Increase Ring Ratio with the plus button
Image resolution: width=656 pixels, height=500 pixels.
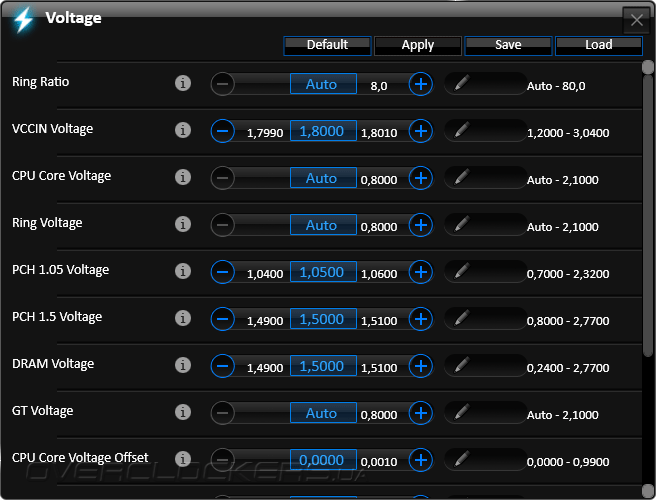tap(421, 84)
